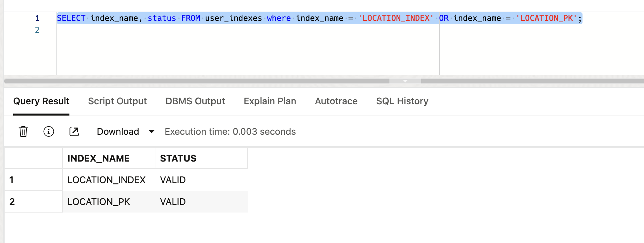This screenshot has width=644, height=243.
Task: Expand the Download dropdown arrow
Action: pyautogui.click(x=152, y=131)
